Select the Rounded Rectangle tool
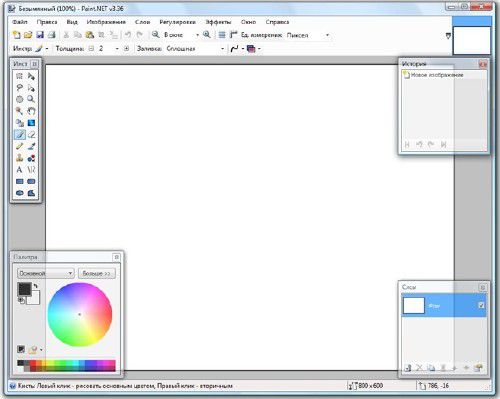Viewport: 500px width, 399px height. (x=31, y=181)
